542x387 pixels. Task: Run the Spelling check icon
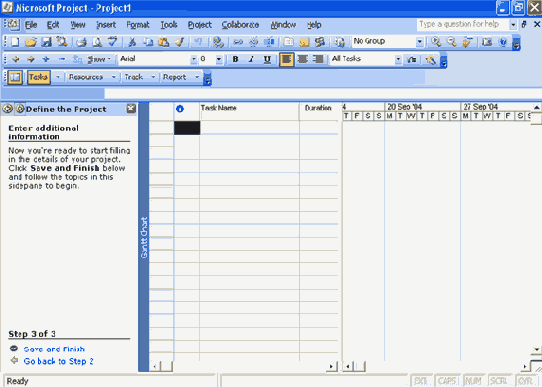point(112,42)
